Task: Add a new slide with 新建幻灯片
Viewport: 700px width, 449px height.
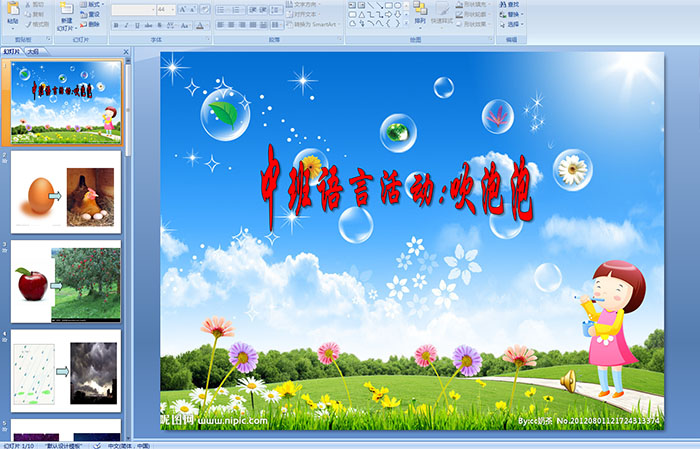Action: click(67, 17)
